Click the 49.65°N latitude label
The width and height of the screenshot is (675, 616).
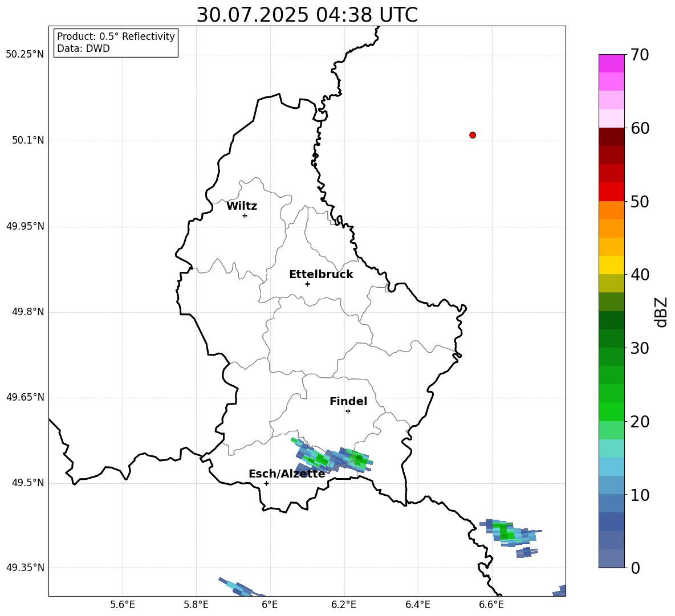pos(25,397)
